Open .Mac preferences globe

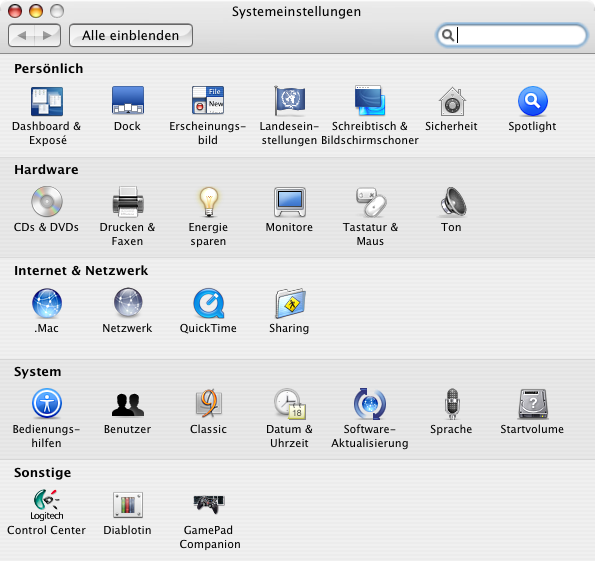pos(47,303)
